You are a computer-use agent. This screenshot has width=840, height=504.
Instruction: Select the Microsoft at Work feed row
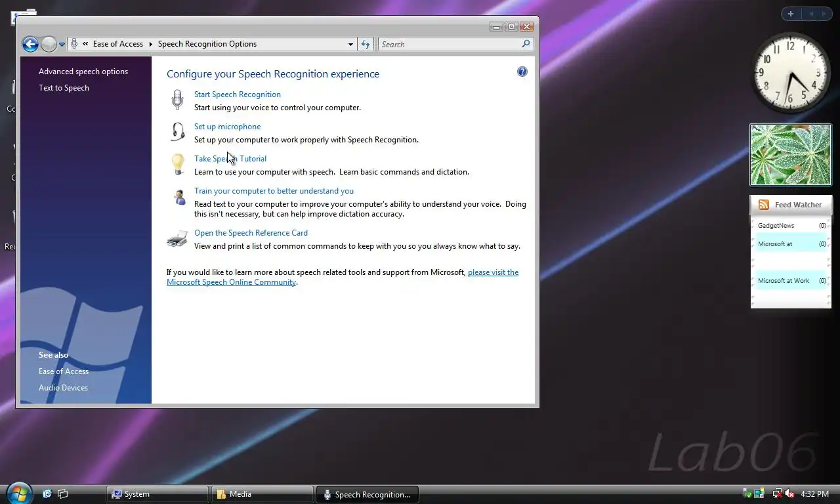791,281
